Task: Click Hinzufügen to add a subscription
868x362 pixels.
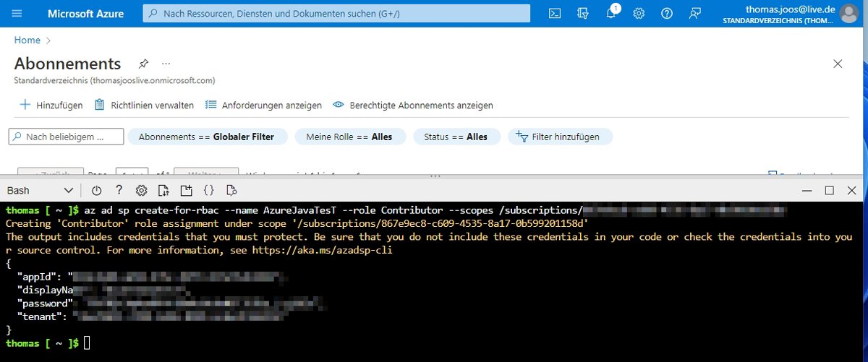Action: (x=51, y=105)
